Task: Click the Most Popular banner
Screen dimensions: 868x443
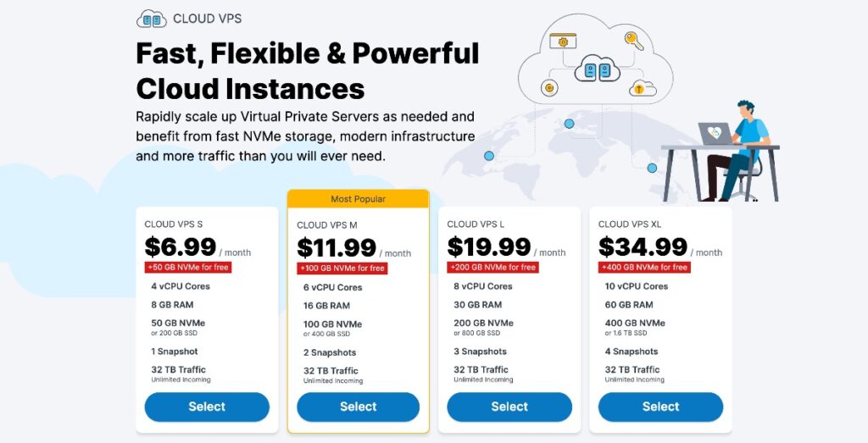Action: [x=359, y=198]
